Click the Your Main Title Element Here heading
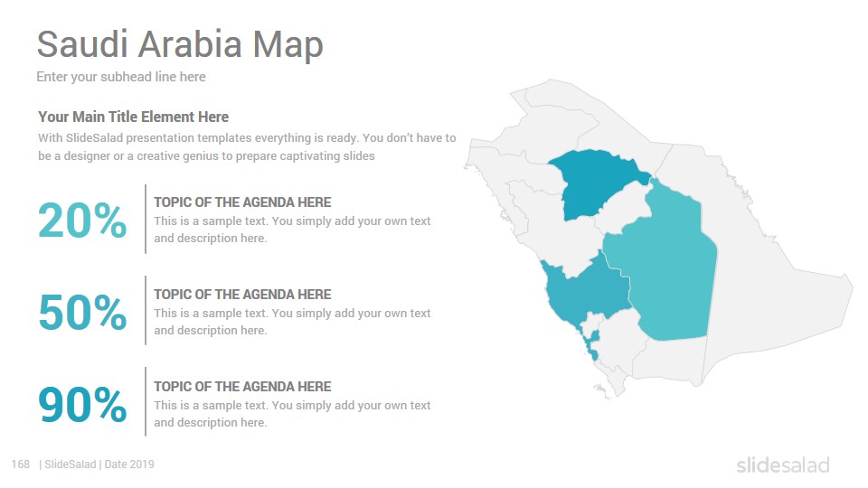This screenshot has height=488, width=868. click(x=133, y=117)
